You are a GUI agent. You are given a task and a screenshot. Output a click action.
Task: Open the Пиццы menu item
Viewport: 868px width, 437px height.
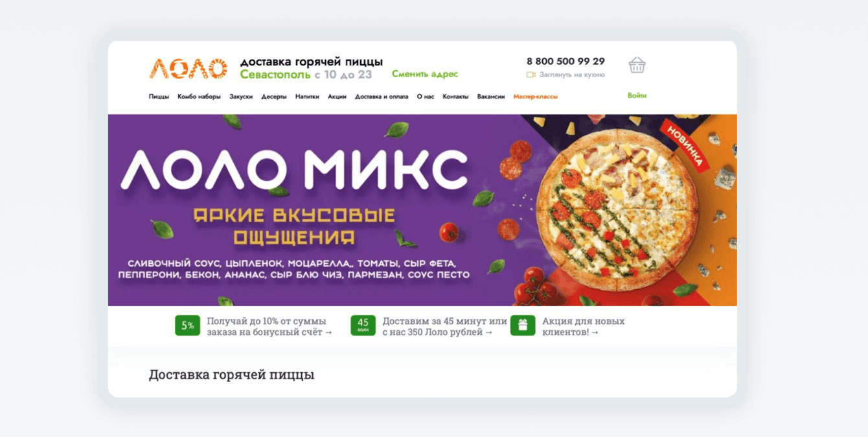(x=159, y=97)
